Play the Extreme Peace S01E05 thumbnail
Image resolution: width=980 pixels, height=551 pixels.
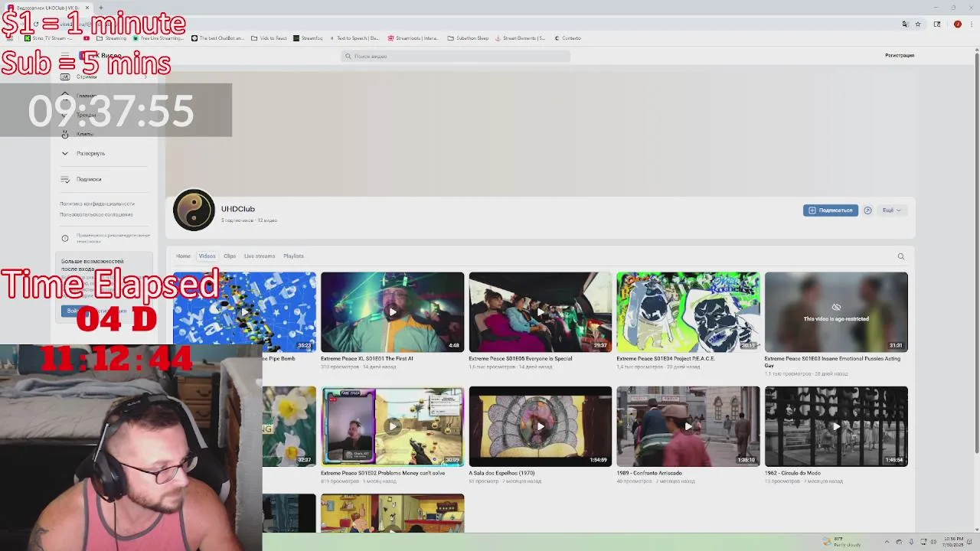point(541,311)
